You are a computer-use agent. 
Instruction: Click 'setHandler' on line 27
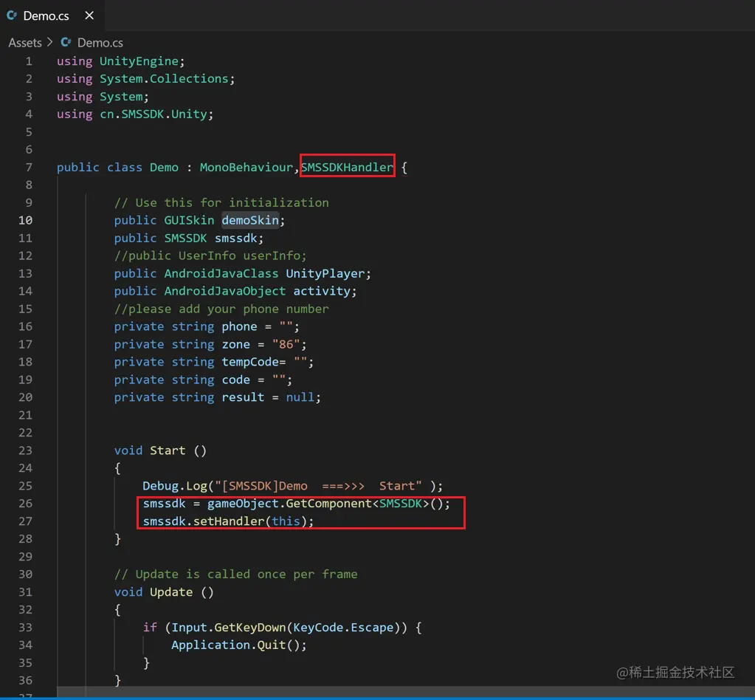229,521
